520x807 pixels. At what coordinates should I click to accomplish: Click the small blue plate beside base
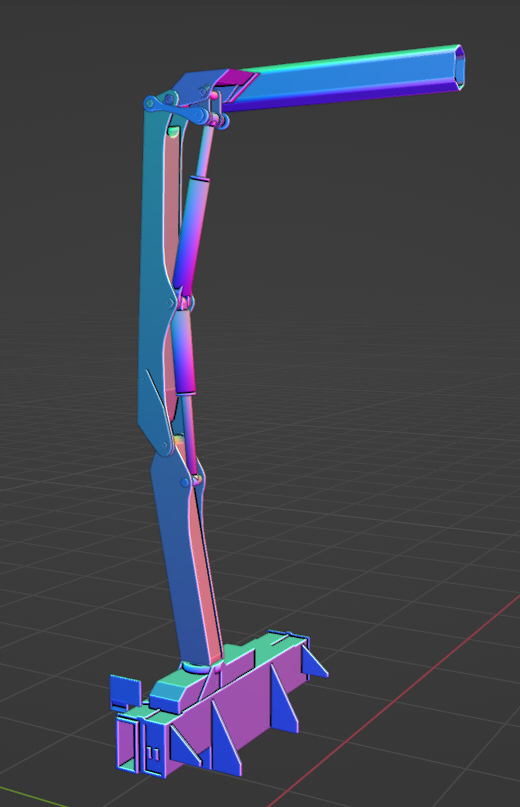point(126,692)
